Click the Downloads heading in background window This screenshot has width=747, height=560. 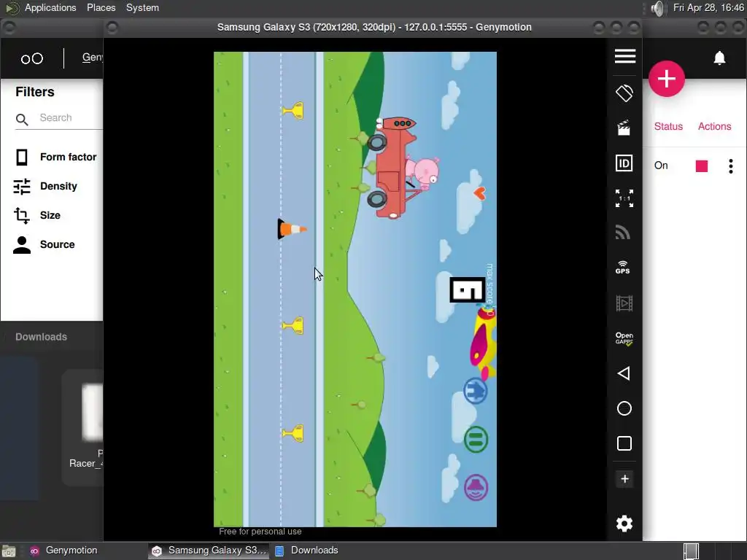41,337
